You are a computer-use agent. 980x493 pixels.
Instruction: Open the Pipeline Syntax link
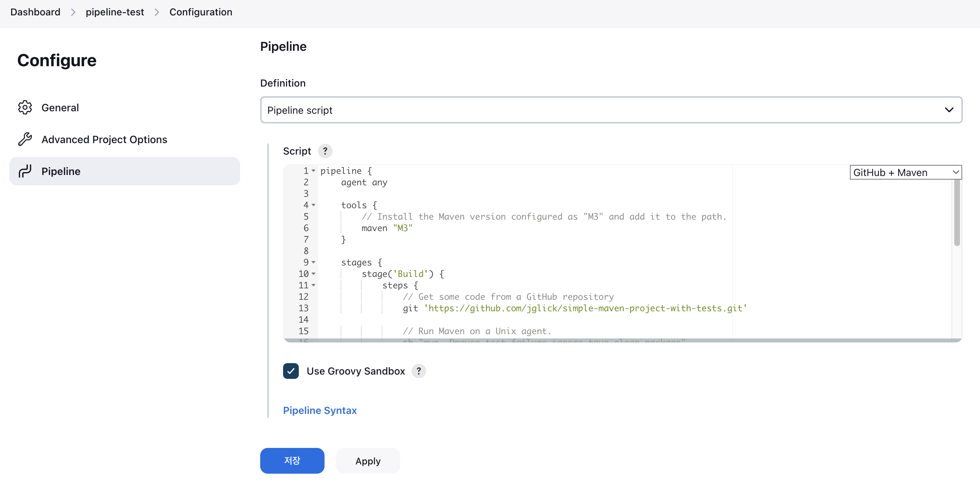click(320, 410)
